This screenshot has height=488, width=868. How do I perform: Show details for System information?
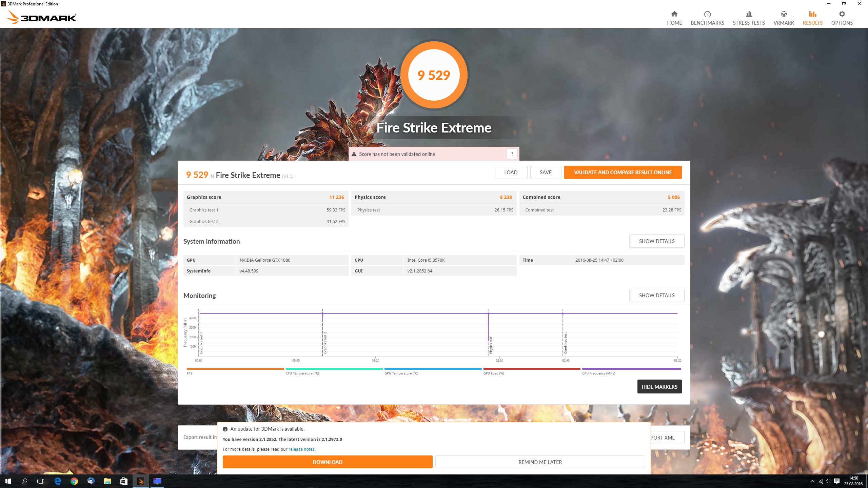click(656, 241)
